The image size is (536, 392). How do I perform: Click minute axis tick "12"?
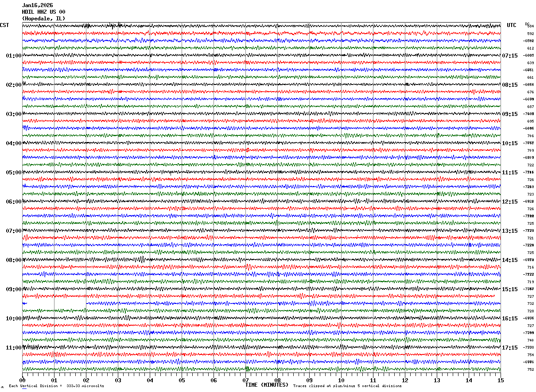tap(405, 380)
